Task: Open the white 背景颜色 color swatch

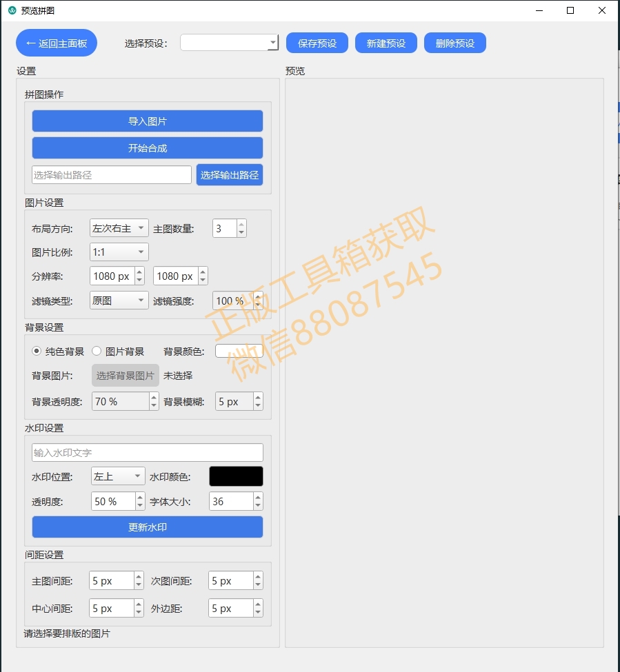Action: (x=239, y=351)
